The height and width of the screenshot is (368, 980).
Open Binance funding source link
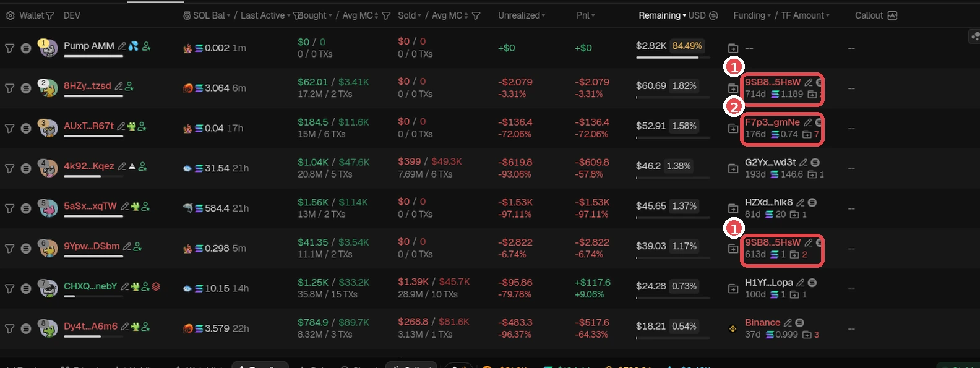pos(762,323)
